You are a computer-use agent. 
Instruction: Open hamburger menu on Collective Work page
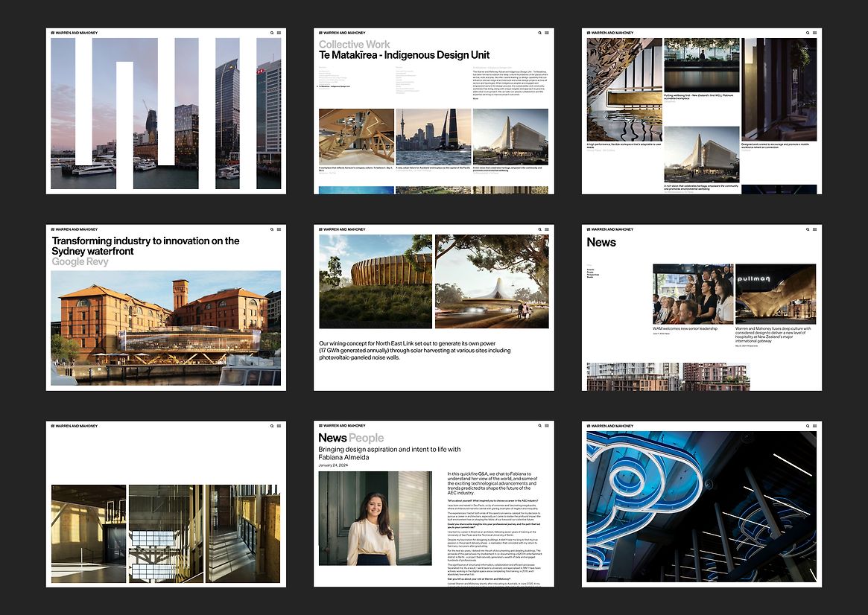(547, 33)
